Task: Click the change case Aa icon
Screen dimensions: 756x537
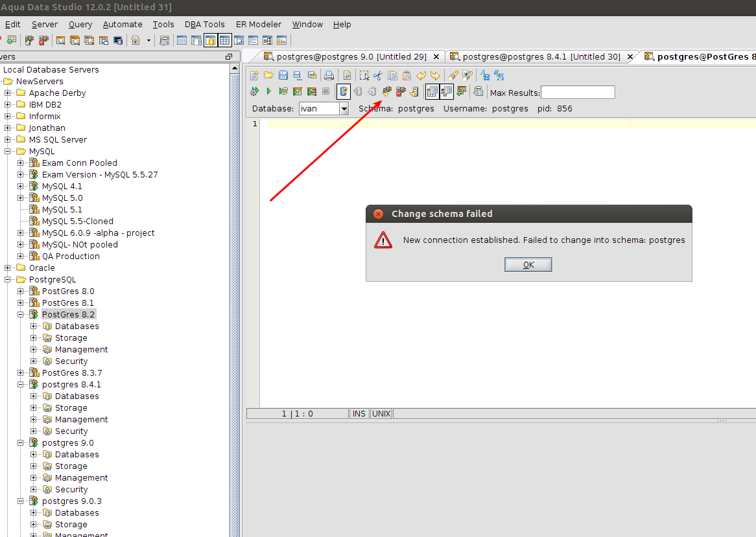Action: coord(485,75)
